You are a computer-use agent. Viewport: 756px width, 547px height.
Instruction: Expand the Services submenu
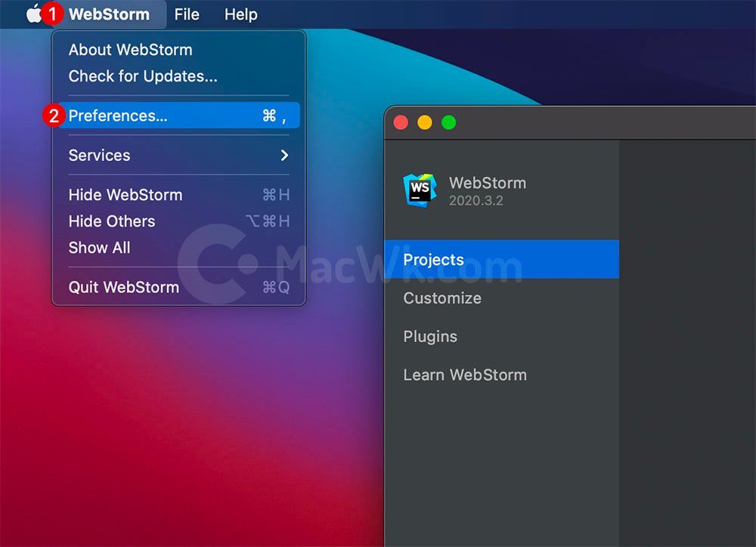[179, 155]
